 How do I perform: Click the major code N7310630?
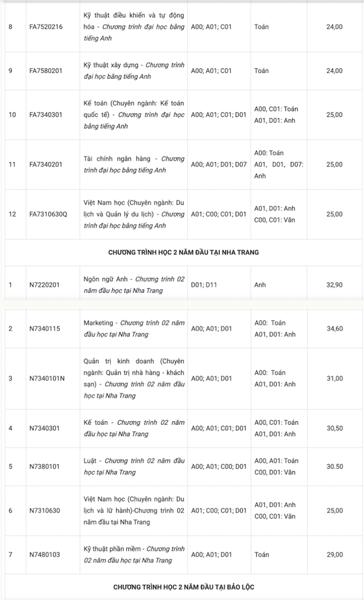pyautogui.click(x=44, y=511)
